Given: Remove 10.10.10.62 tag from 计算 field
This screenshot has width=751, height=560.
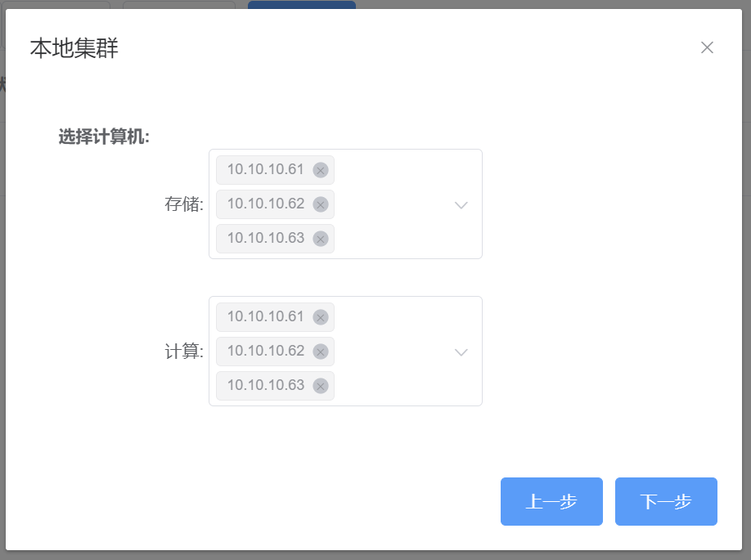Looking at the screenshot, I should pos(321,352).
